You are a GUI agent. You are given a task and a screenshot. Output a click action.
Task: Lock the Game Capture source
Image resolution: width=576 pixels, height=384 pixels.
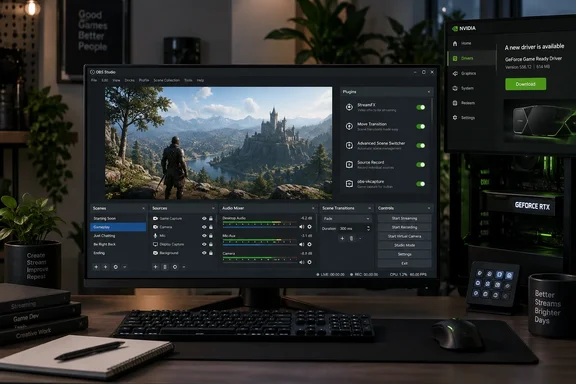click(x=211, y=218)
